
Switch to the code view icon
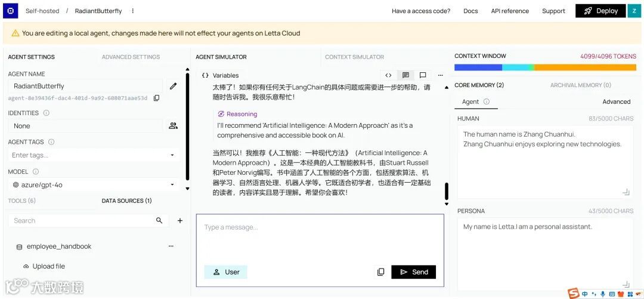pyautogui.click(x=388, y=75)
